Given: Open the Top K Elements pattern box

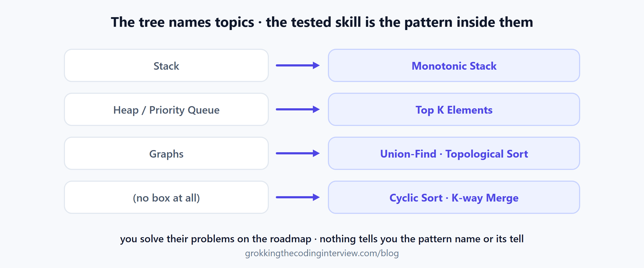Looking at the screenshot, I should 454,109.
